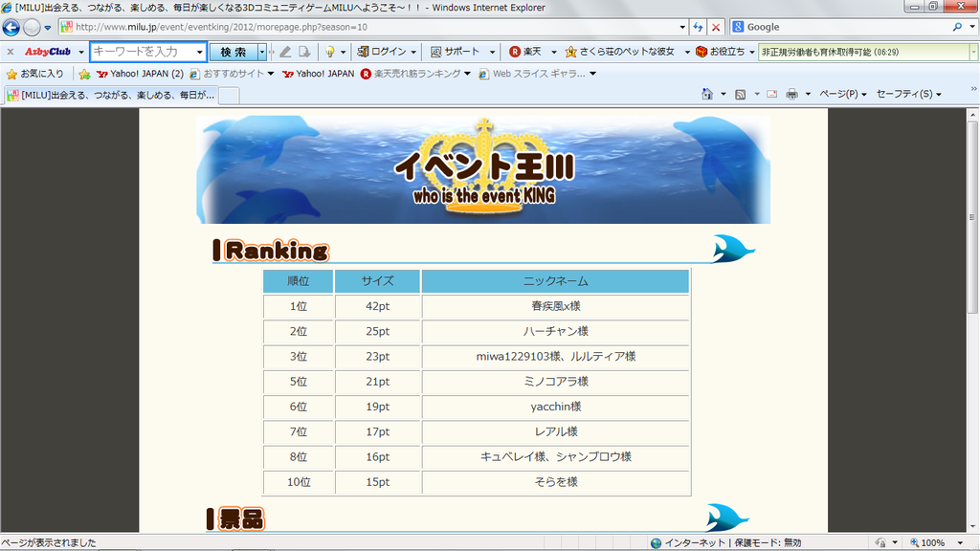Click the Refresh page icon

point(698,28)
